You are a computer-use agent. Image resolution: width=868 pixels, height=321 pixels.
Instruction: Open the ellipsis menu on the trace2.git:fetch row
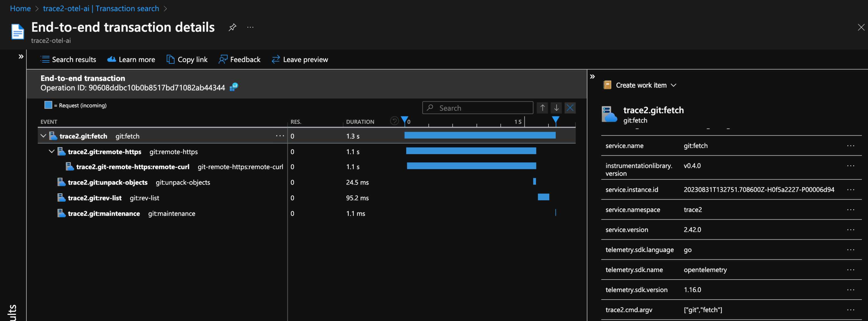[280, 136]
